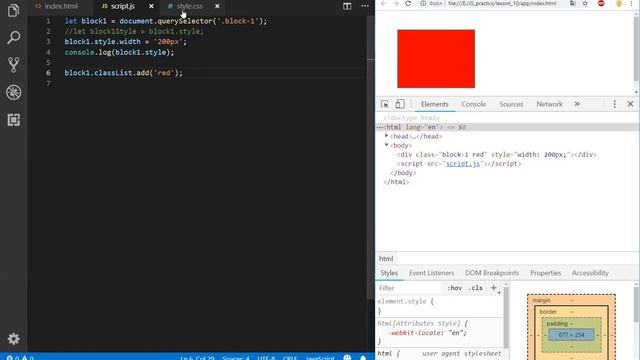
Task: Switch to the Sources panel
Action: pos(511,104)
